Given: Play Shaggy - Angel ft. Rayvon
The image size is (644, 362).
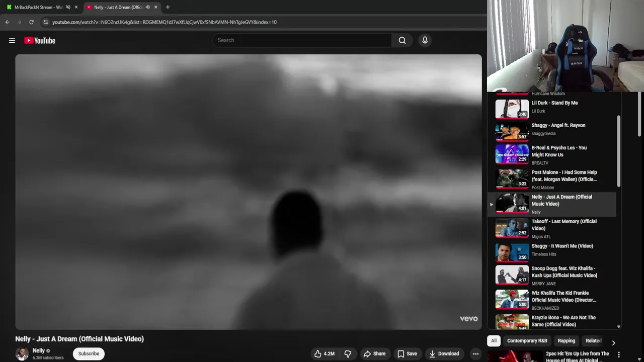Looking at the screenshot, I should pyautogui.click(x=558, y=126).
